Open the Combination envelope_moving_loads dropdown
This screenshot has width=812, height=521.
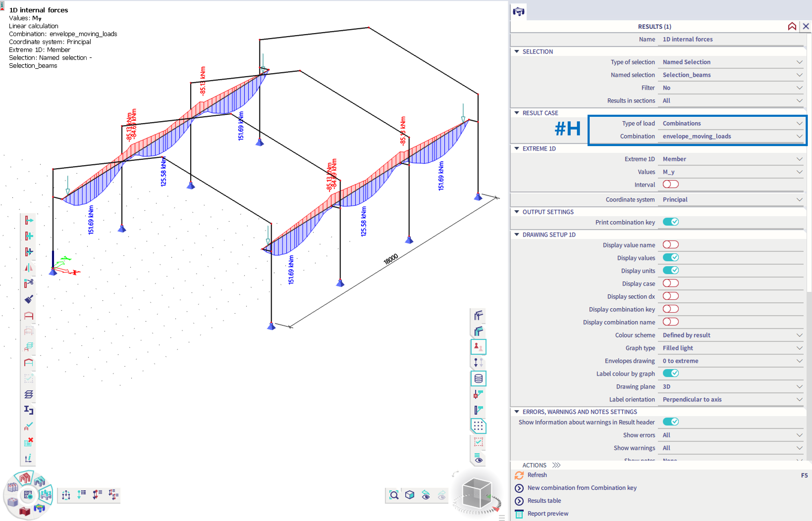click(731, 136)
